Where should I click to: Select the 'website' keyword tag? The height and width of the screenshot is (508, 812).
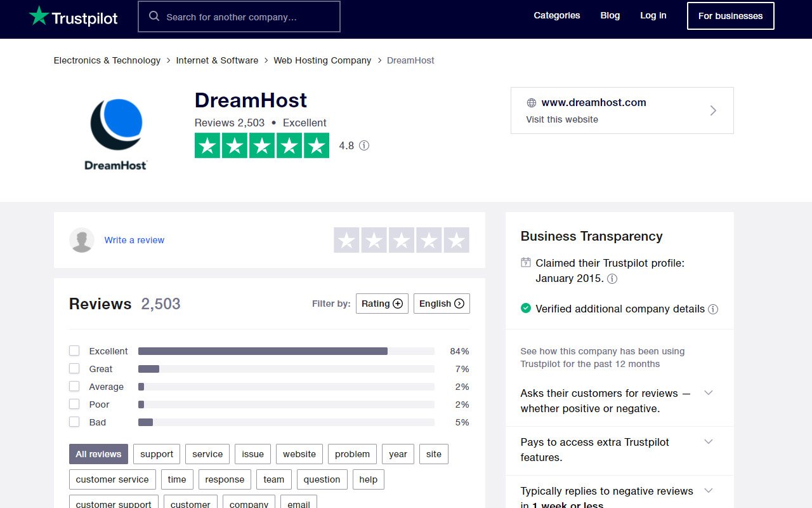299,454
